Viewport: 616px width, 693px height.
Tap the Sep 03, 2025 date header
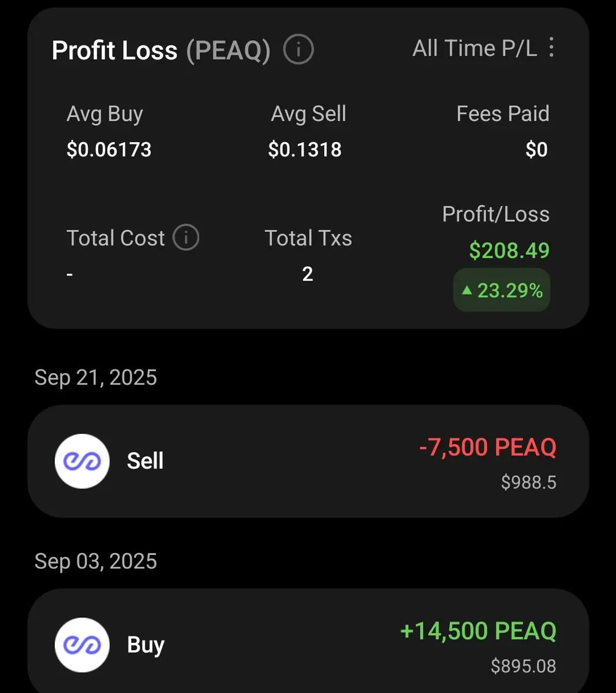click(96, 561)
